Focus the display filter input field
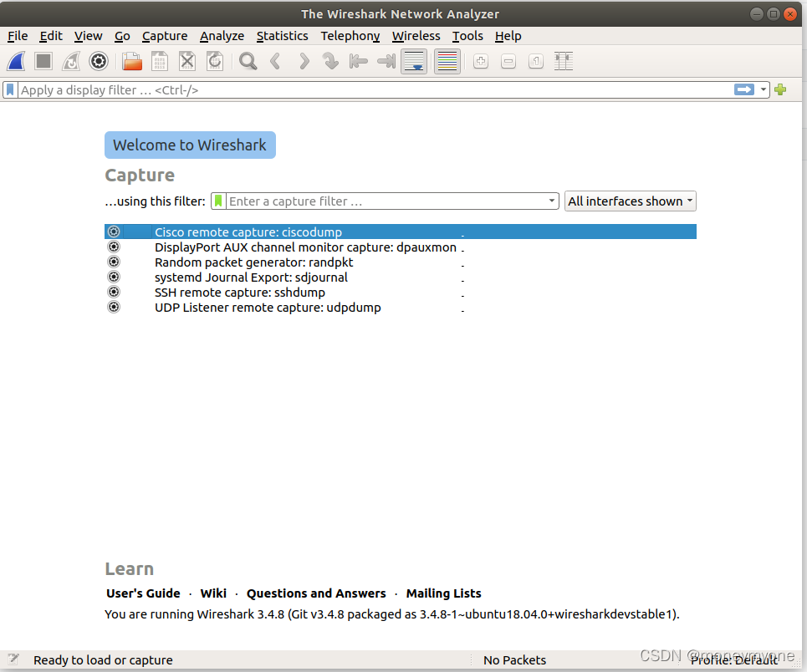 (375, 90)
